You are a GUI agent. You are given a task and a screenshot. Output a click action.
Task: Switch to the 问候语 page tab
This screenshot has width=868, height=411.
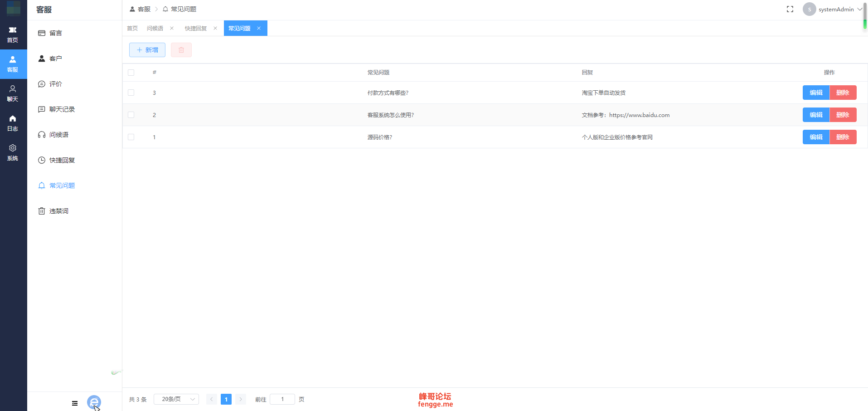point(155,28)
